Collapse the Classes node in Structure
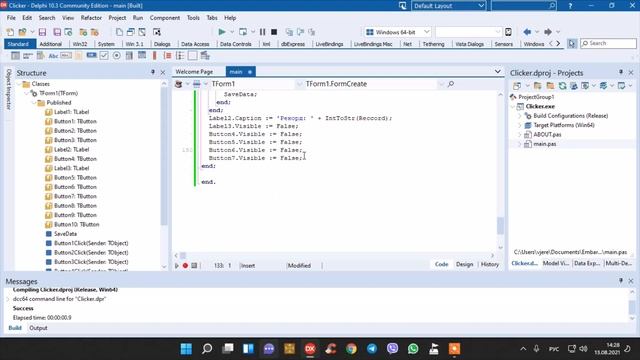Viewport: 640px width, 360px height. [x=19, y=84]
